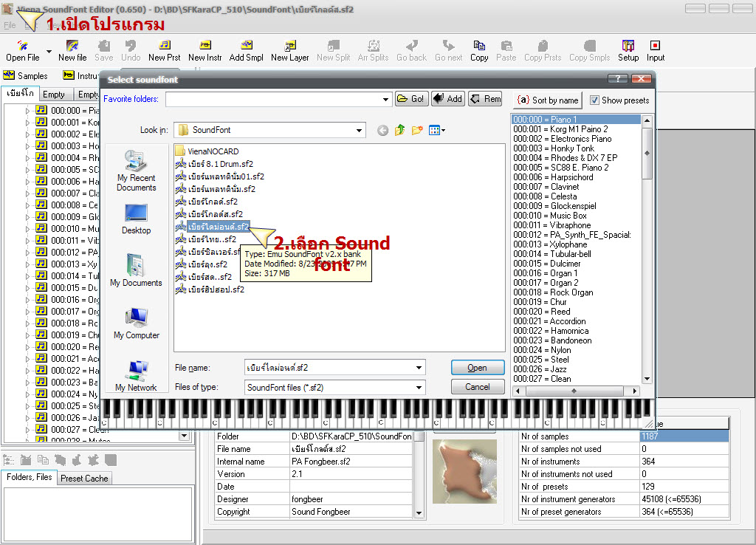This screenshot has height=545, width=756.
Task: Click the Open button in dialog
Action: coord(478,368)
